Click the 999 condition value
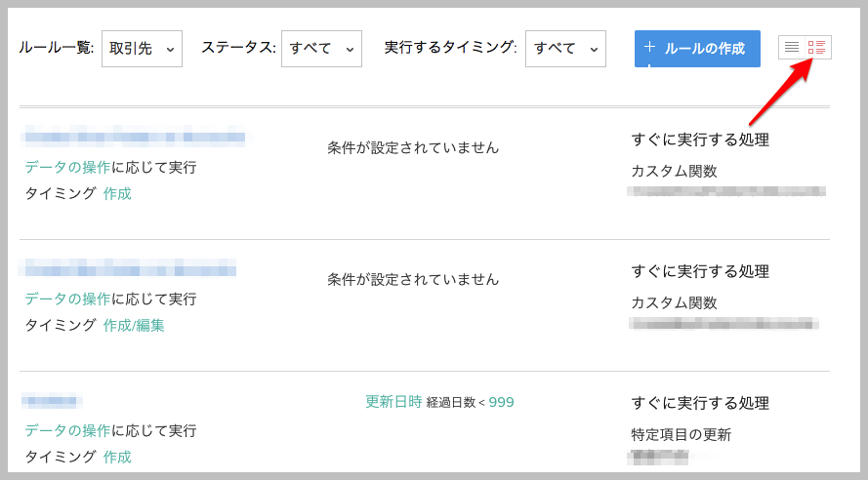868x480 pixels. click(501, 402)
